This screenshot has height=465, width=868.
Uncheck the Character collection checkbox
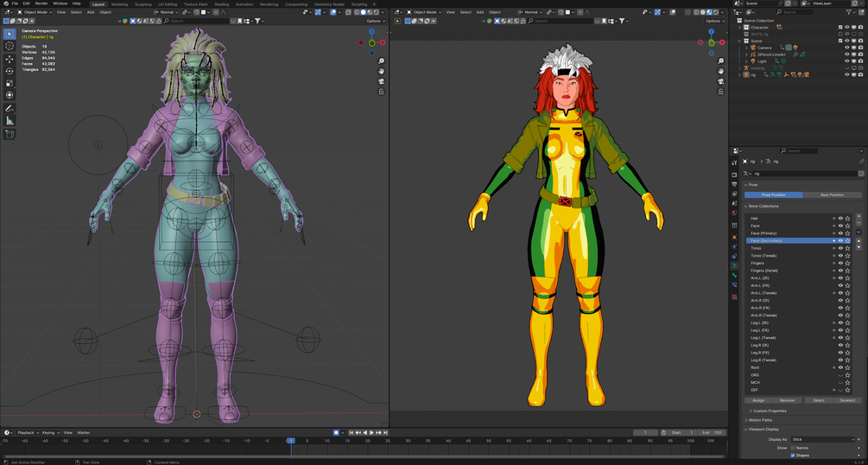840,27
